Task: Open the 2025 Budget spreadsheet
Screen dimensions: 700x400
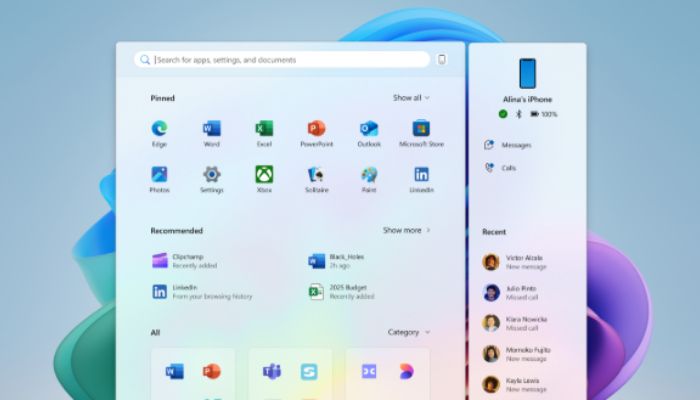Action: pyautogui.click(x=342, y=292)
